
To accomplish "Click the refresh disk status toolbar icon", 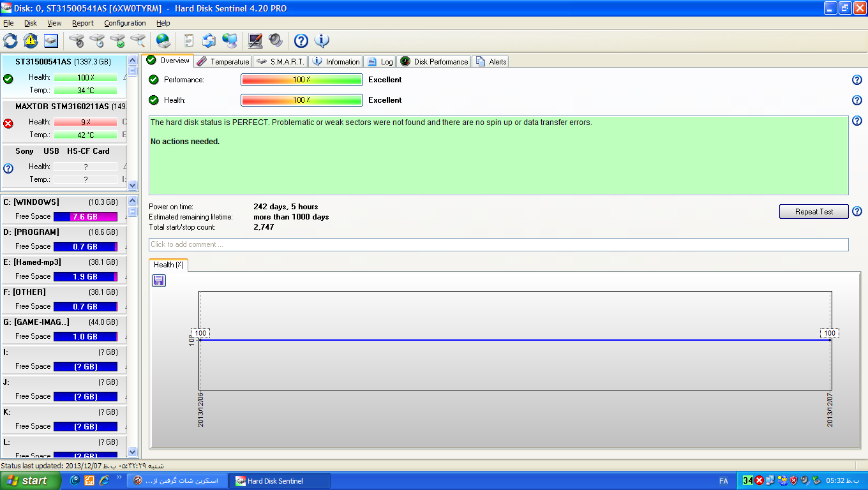I will pyautogui.click(x=10, y=41).
